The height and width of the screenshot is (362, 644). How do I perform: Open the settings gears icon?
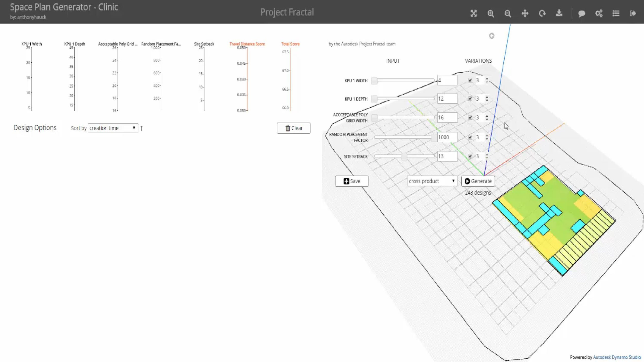[599, 13]
